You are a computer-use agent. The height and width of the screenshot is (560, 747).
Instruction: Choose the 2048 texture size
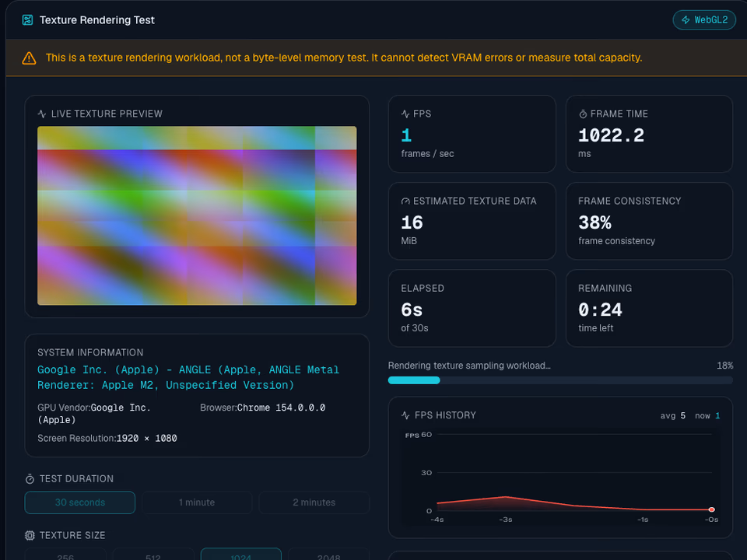pos(328,555)
